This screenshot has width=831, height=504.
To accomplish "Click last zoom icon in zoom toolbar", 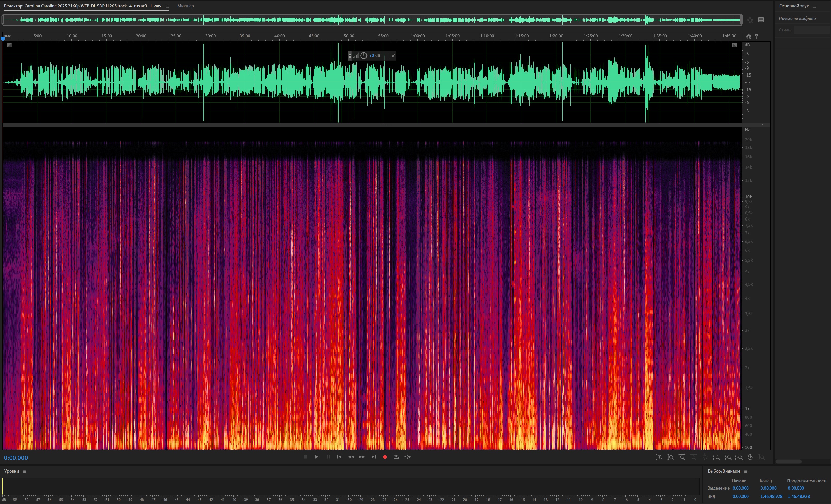I will [762, 457].
